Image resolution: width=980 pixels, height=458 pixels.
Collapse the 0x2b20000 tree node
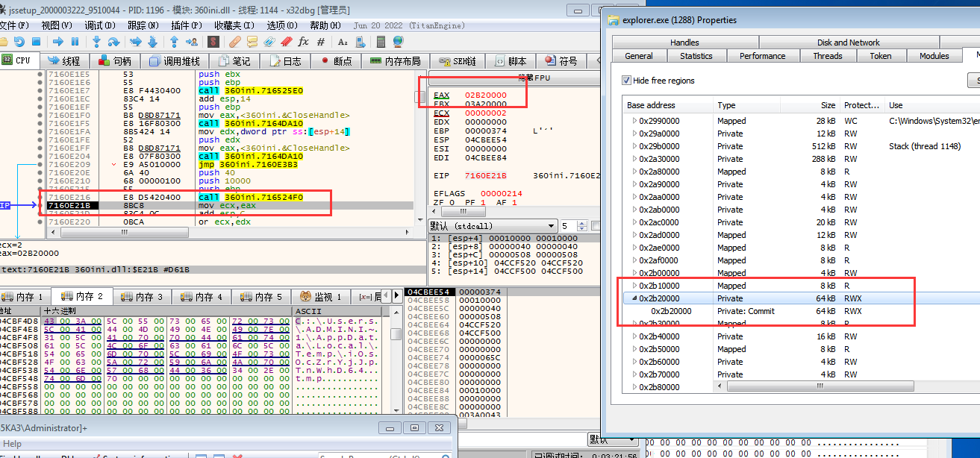635,298
